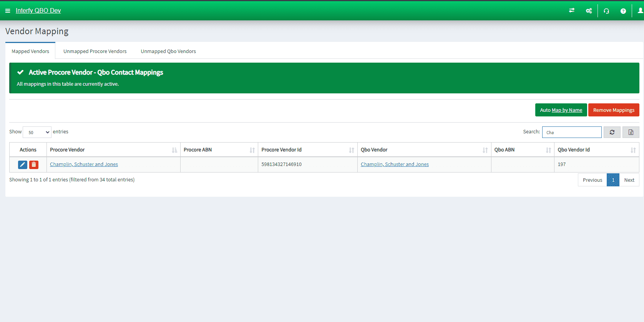Sort by Procore ABN column
The width and height of the screenshot is (644, 322).
pos(219,150)
